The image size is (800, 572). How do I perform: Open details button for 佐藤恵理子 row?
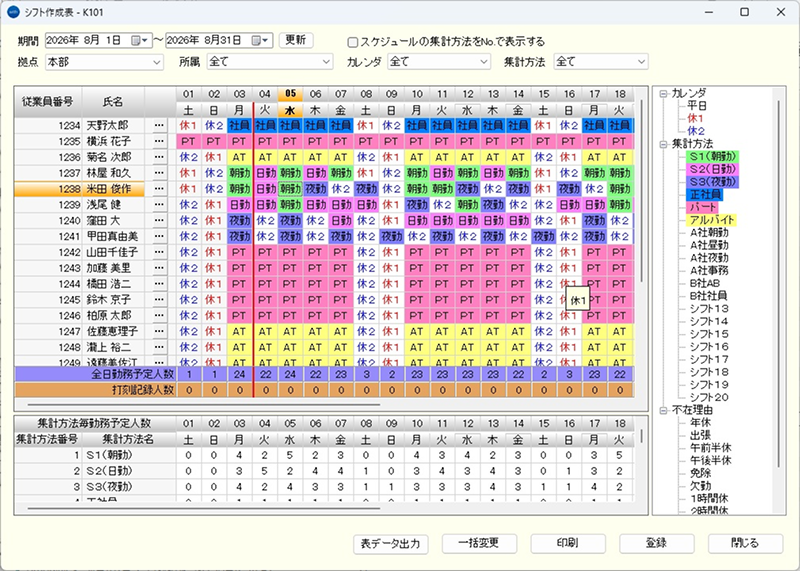tap(160, 331)
